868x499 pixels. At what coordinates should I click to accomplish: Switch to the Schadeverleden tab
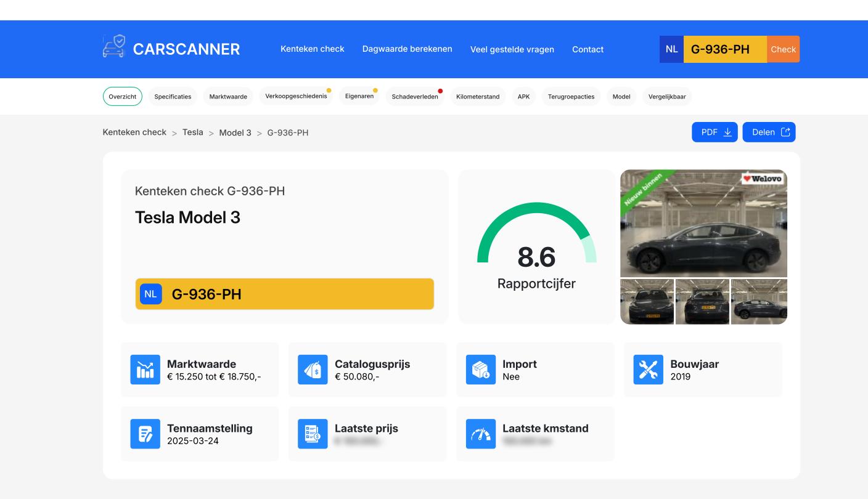(x=415, y=97)
